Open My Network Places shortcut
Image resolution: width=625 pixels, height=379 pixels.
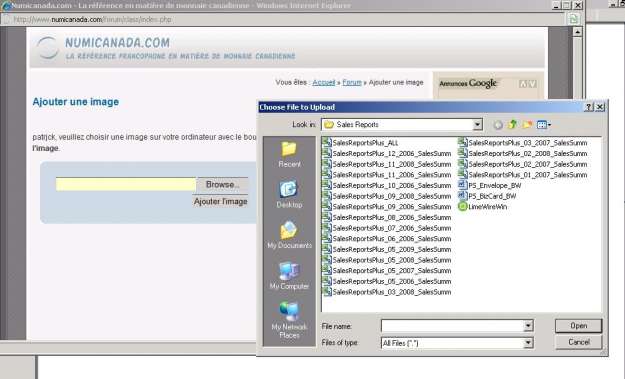tap(289, 320)
